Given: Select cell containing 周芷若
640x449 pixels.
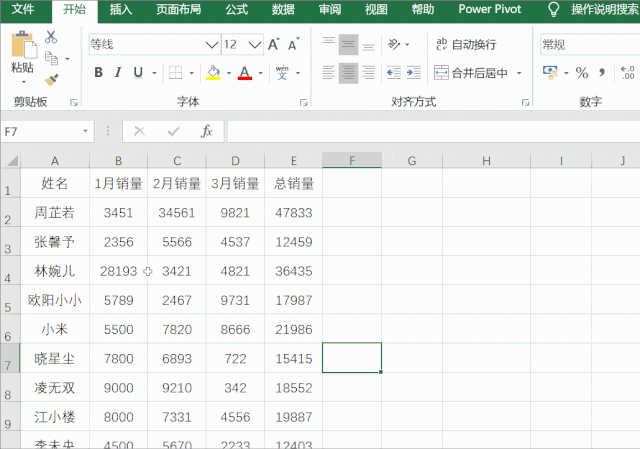Looking at the screenshot, I should coord(55,212).
